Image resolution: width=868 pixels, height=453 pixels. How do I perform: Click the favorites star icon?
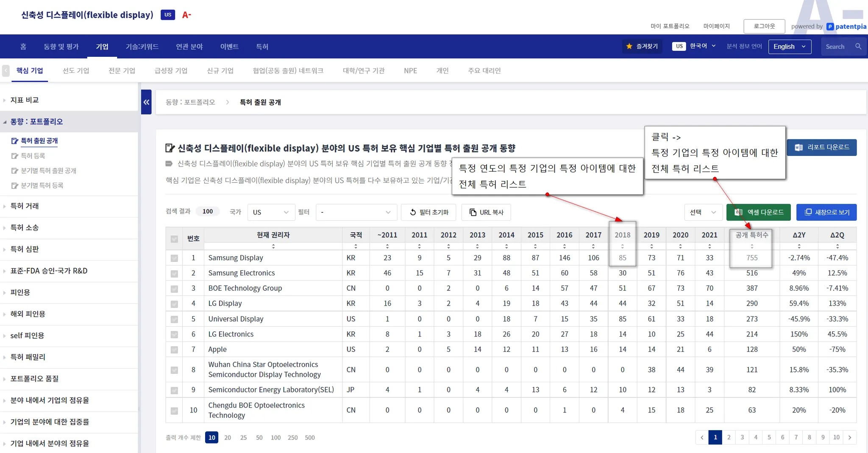click(x=629, y=47)
